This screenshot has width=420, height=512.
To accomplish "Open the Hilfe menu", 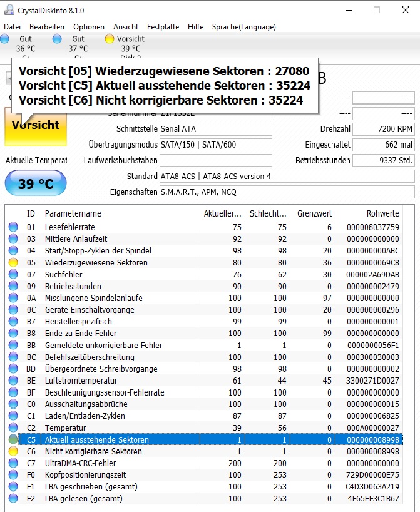I will coord(196,27).
